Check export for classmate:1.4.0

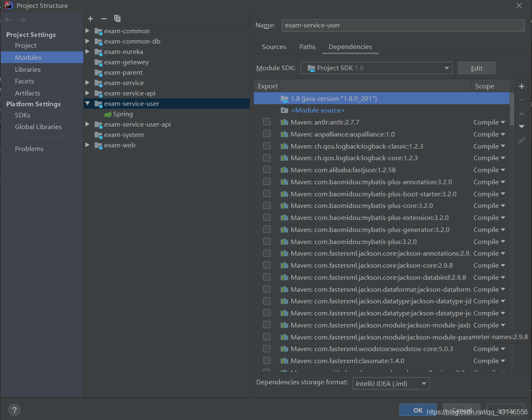point(267,361)
